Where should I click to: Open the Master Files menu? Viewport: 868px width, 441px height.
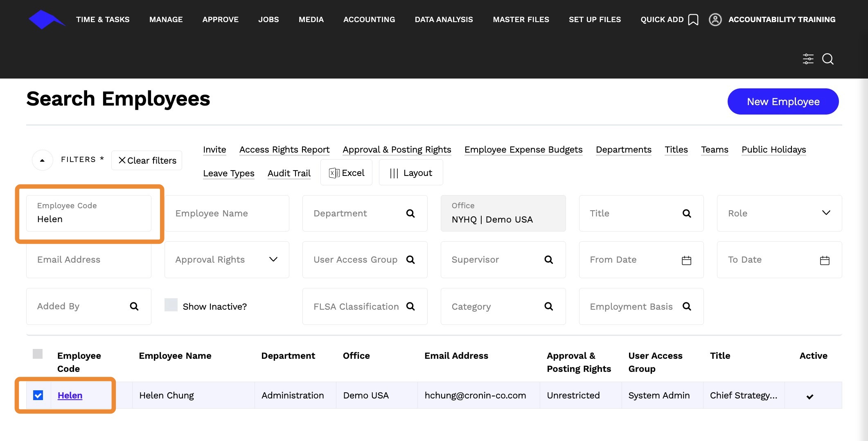(521, 19)
